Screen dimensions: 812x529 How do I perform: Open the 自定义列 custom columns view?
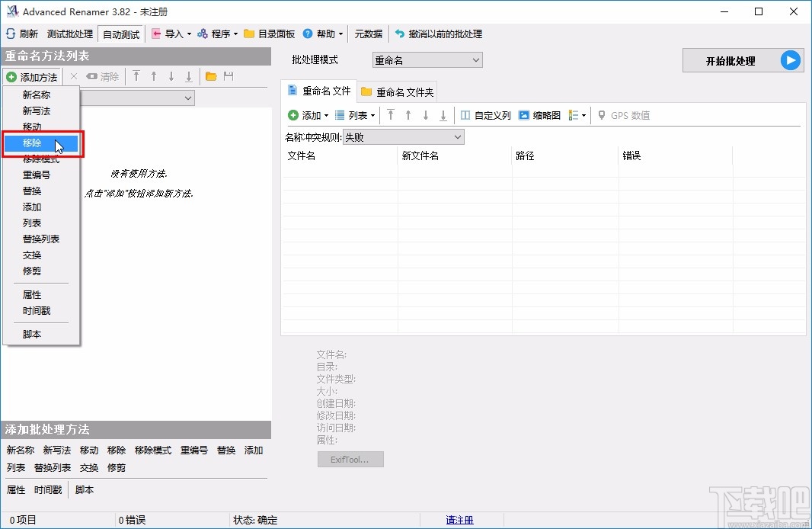[x=485, y=114]
